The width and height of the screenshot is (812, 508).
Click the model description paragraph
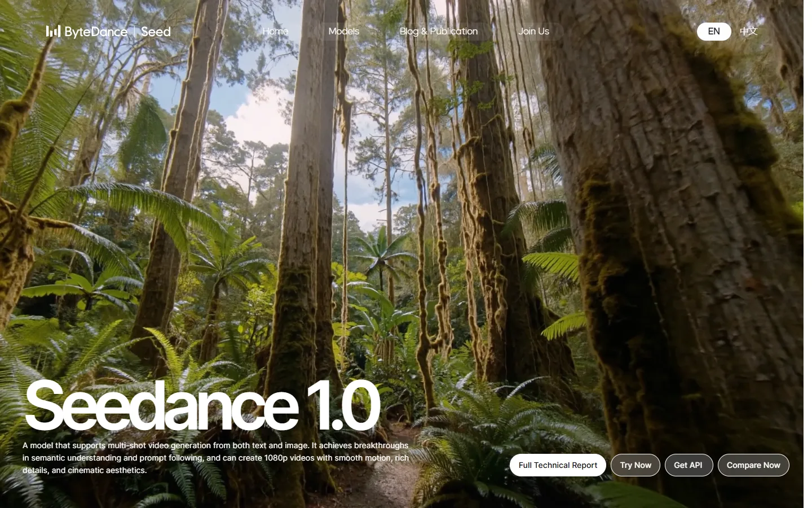click(216, 458)
